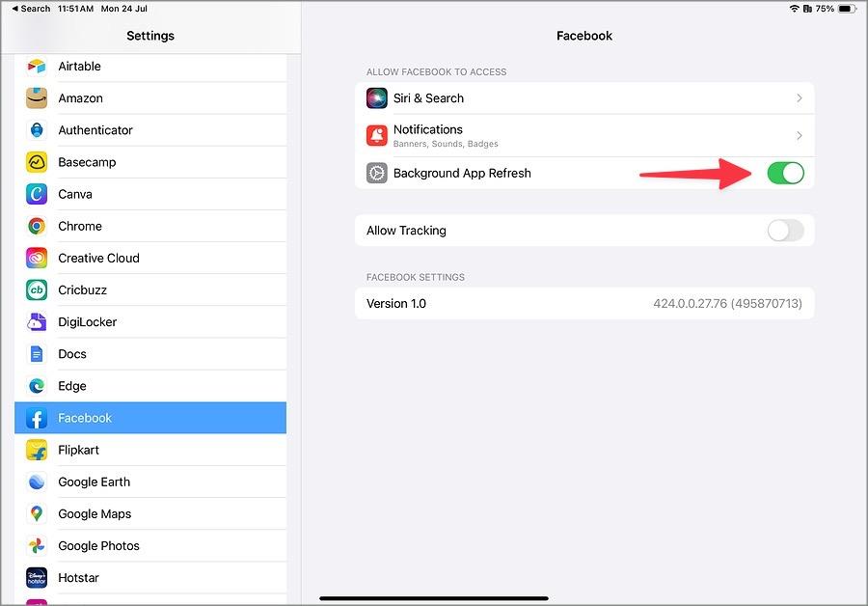
Task: Tap the Wi-Fi status icon
Action: tap(795, 9)
